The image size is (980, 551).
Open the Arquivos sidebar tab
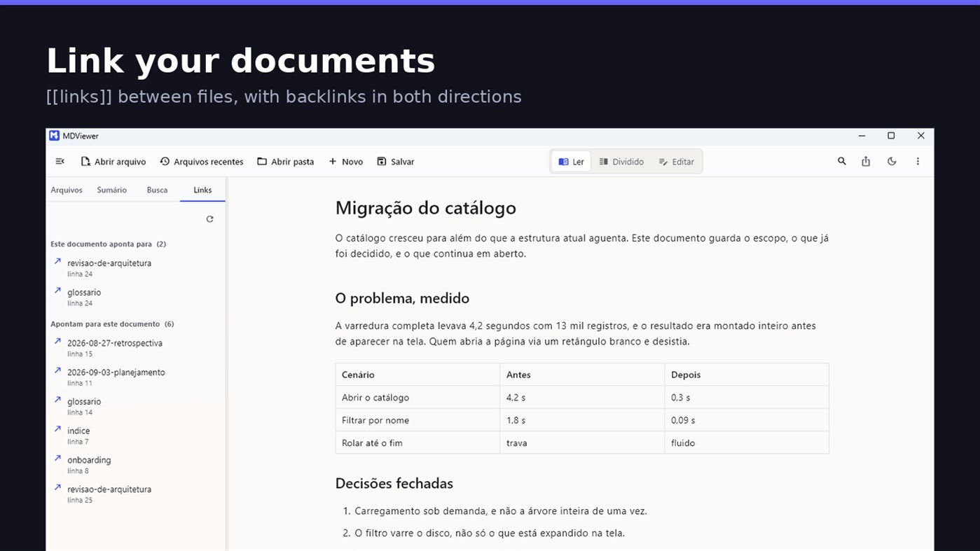click(67, 190)
